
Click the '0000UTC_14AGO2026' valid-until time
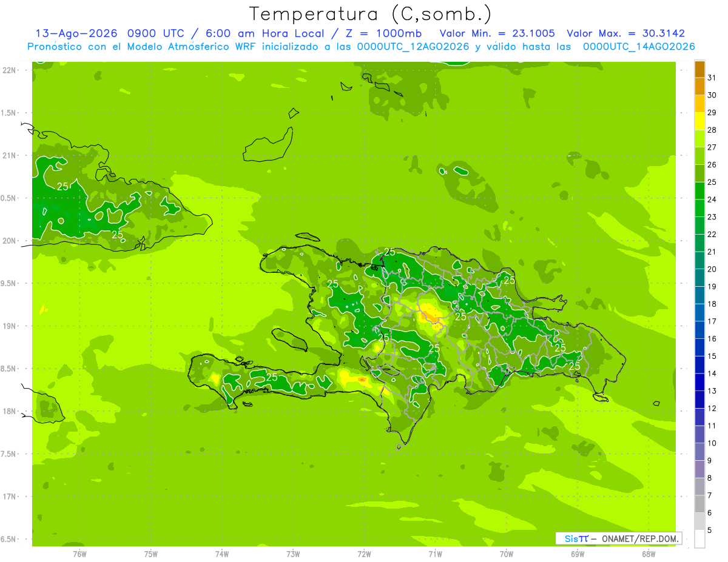pyautogui.click(x=639, y=47)
